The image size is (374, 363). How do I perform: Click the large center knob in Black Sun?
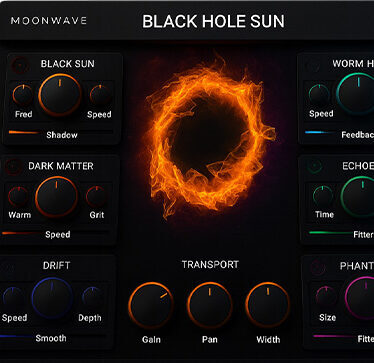click(60, 95)
